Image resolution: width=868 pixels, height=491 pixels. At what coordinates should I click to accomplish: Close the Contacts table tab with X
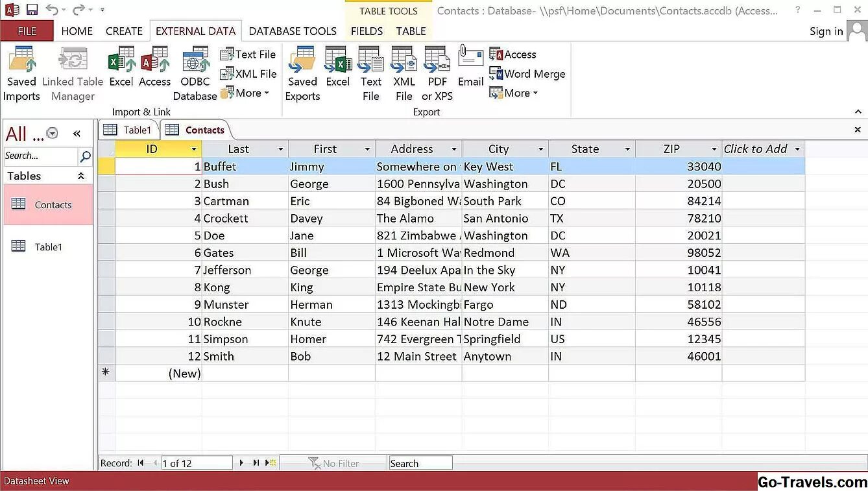(858, 130)
